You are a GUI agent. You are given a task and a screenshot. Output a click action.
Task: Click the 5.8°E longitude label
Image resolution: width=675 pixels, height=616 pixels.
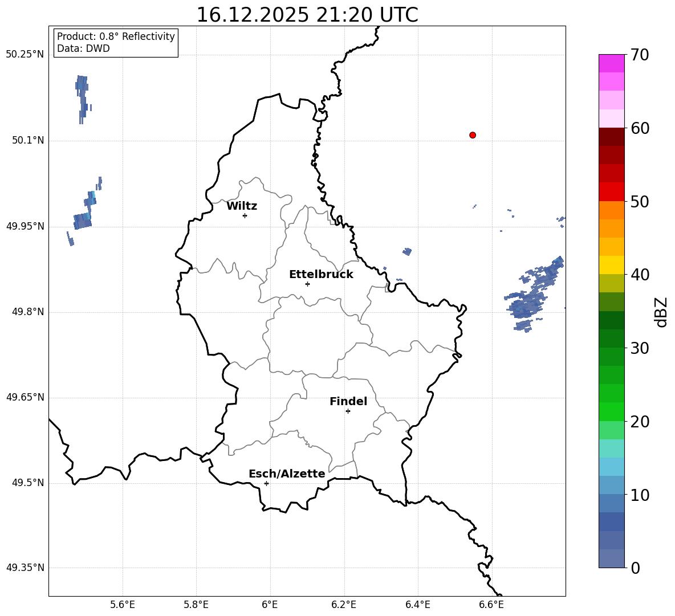point(196,605)
